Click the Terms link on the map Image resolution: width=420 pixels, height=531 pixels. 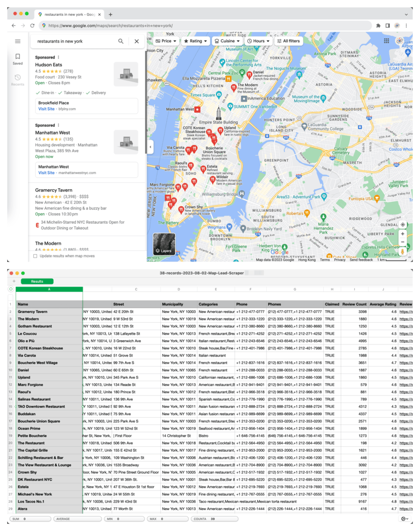[x=324, y=260]
